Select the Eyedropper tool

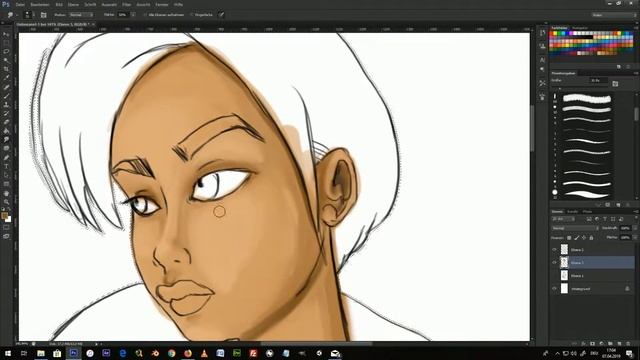6,78
